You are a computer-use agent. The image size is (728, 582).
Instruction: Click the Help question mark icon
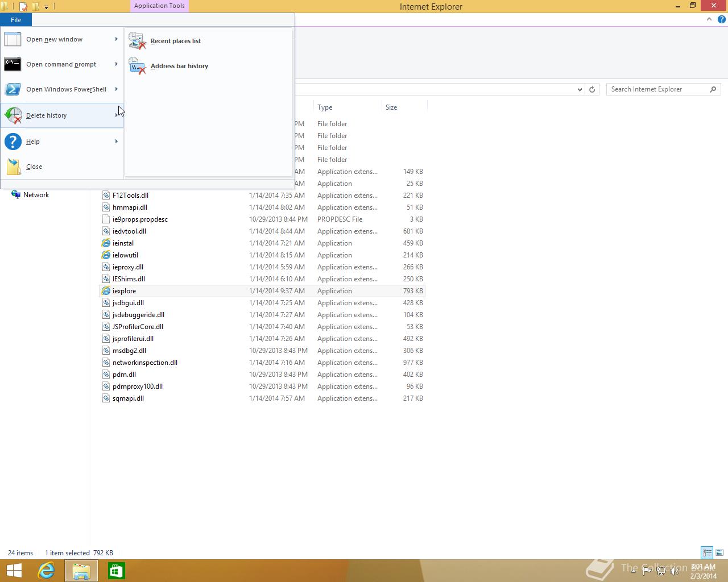pos(13,142)
